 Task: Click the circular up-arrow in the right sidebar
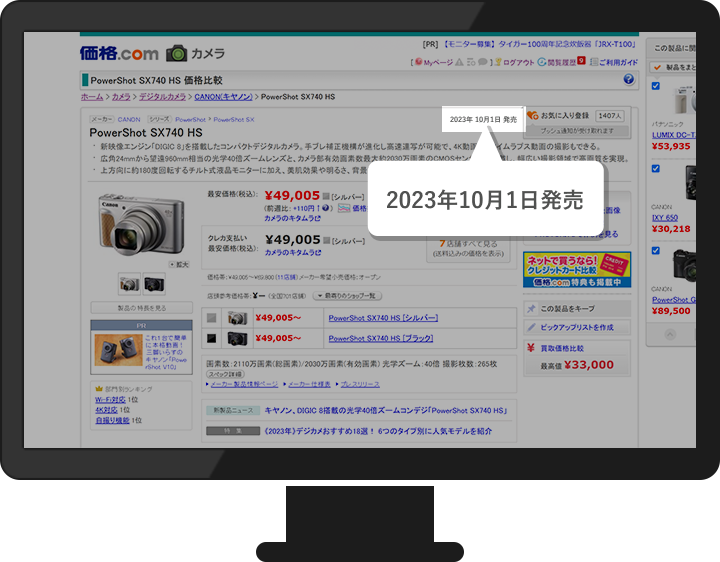coord(670,334)
